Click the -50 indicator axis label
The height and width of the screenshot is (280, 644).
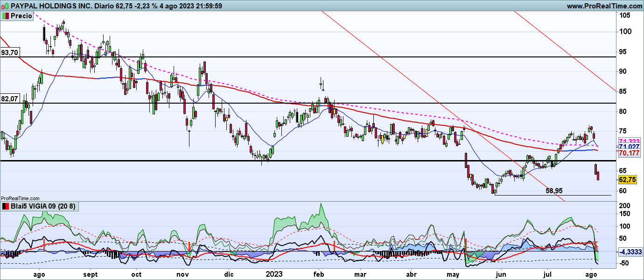625,263
